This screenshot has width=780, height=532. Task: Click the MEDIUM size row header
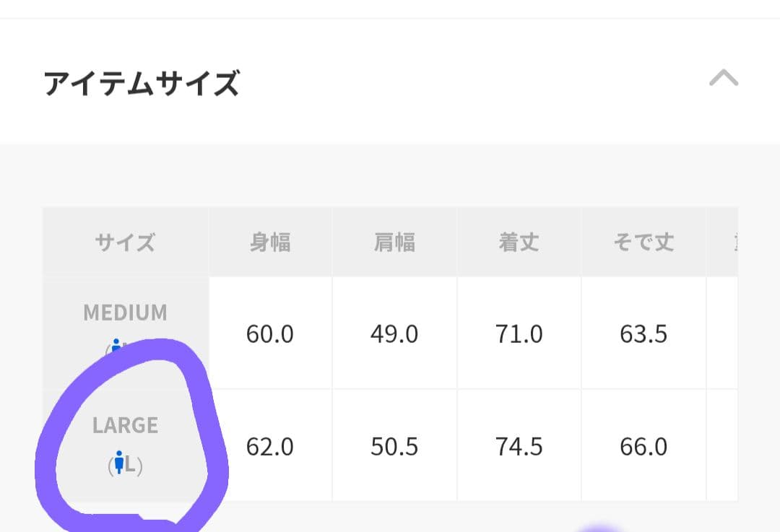point(125,313)
